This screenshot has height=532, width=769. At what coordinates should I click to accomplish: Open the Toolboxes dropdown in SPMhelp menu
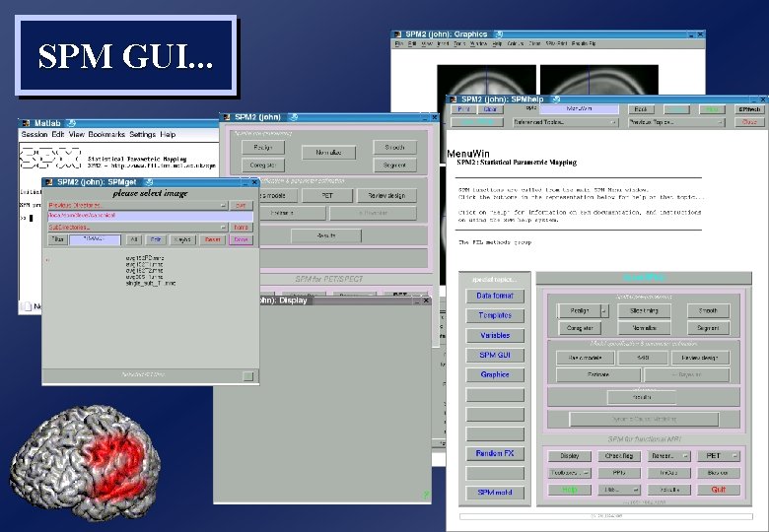570,473
